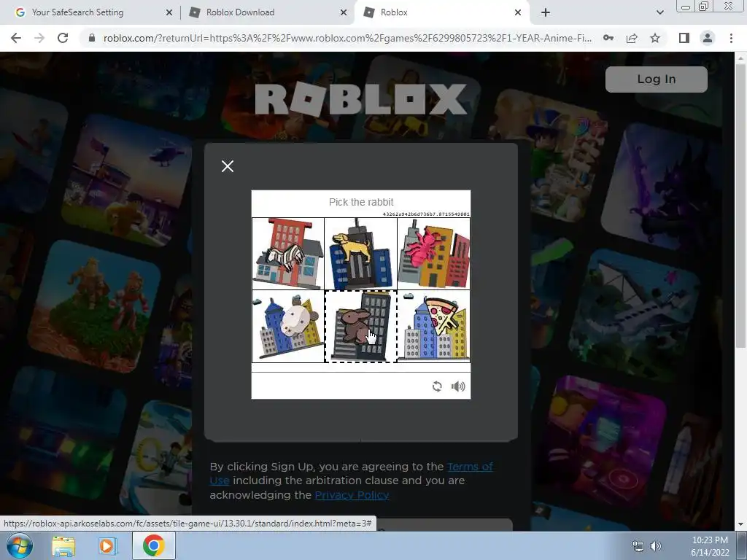Screen dimensions: 747x560
Task: Close the Roblox Download tab
Action: (x=344, y=12)
